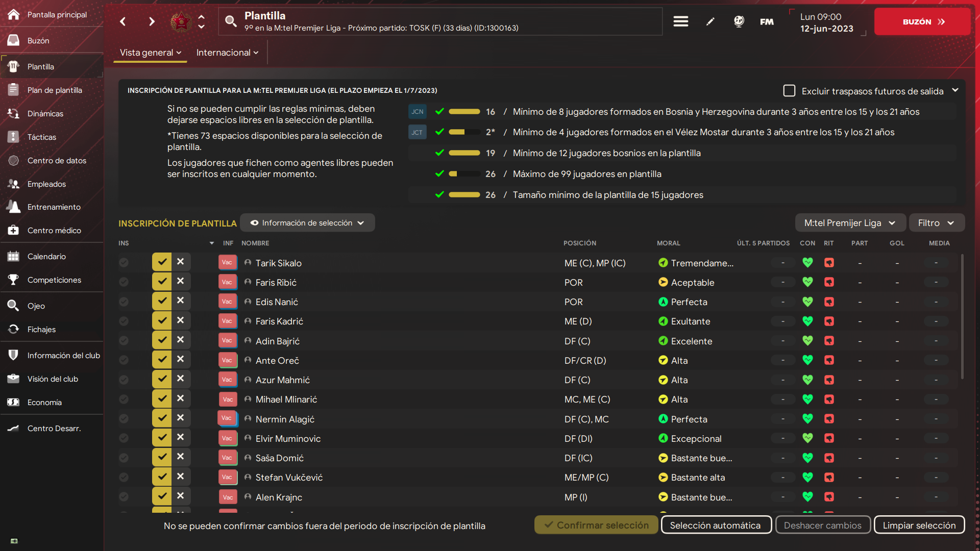Expand the Filtro dropdown

(x=937, y=223)
